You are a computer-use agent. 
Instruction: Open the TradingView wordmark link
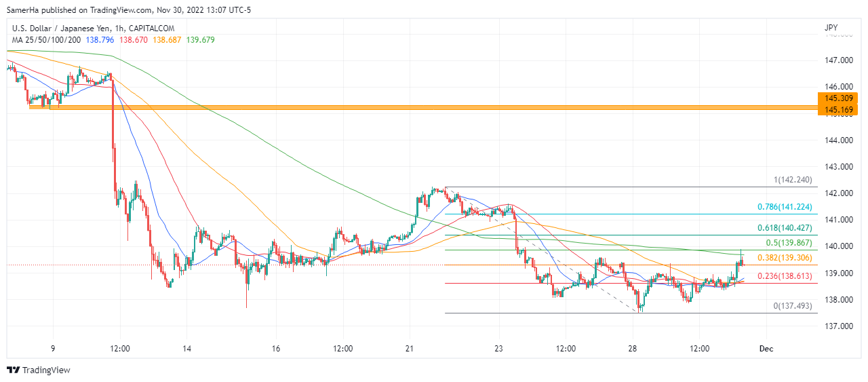[46, 370]
